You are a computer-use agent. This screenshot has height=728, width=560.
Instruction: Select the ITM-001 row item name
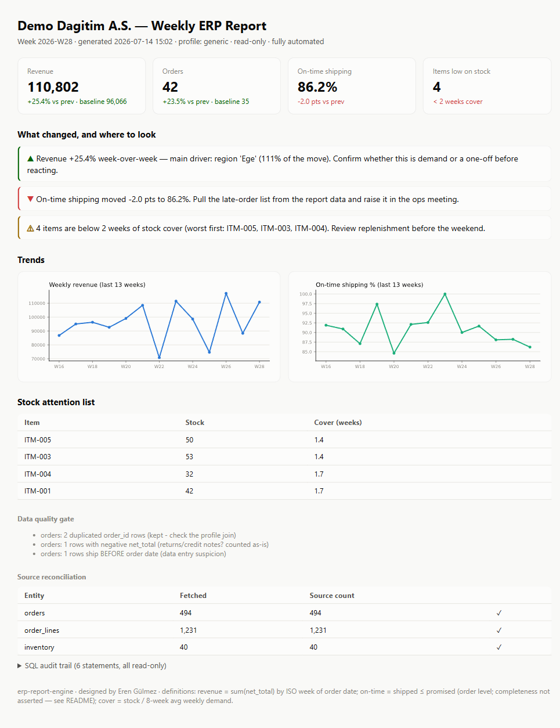click(x=38, y=491)
